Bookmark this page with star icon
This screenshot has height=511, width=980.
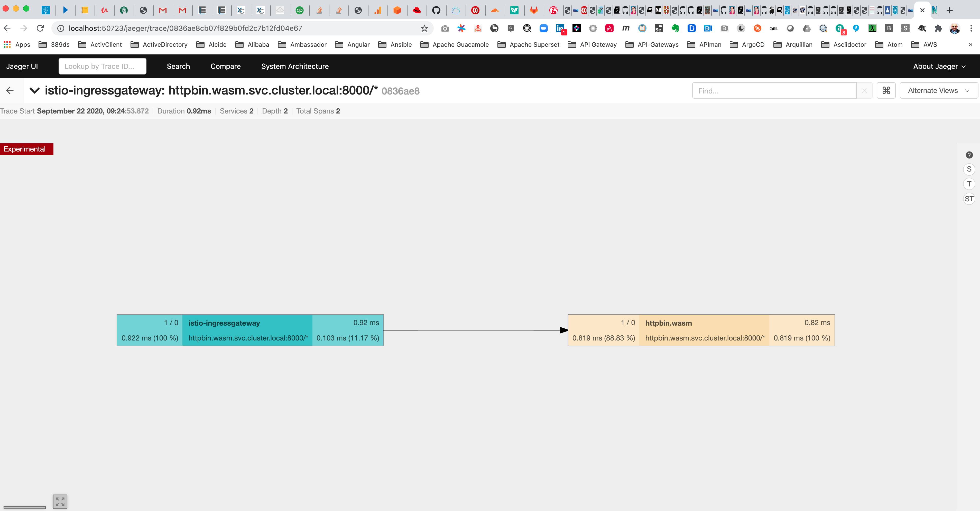tap(424, 28)
